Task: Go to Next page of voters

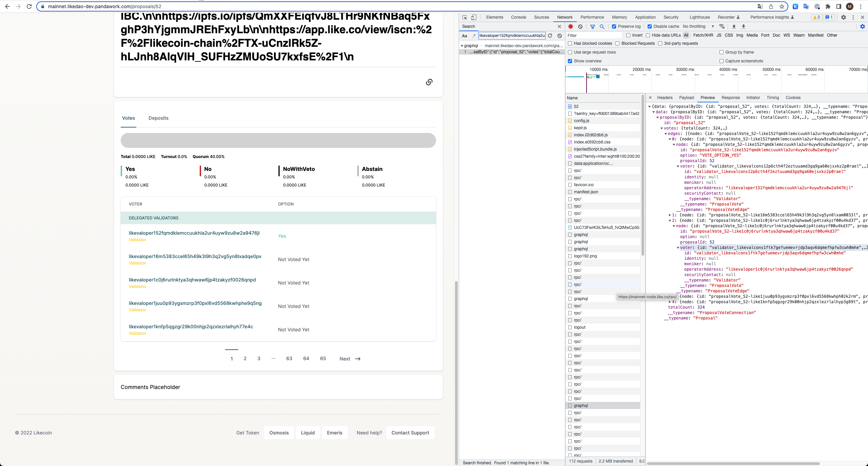Action: coord(350,359)
